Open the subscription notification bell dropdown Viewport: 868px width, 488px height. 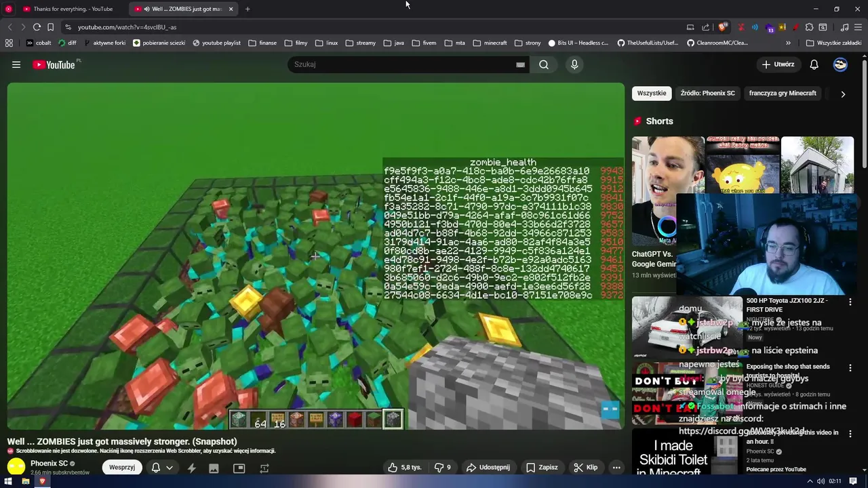162,467
